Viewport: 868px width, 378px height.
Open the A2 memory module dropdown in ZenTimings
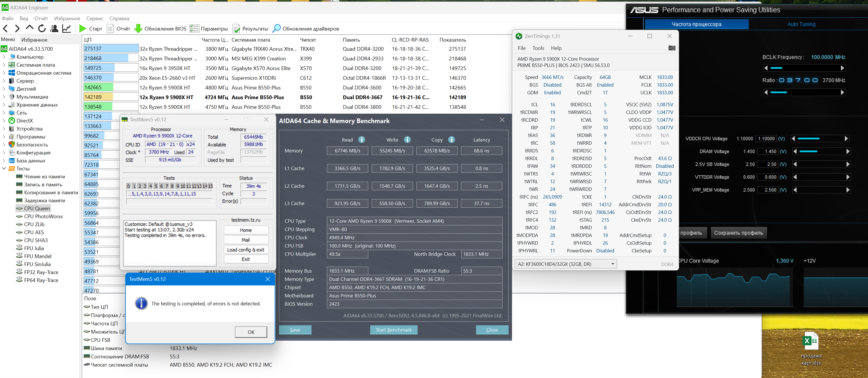(612, 264)
